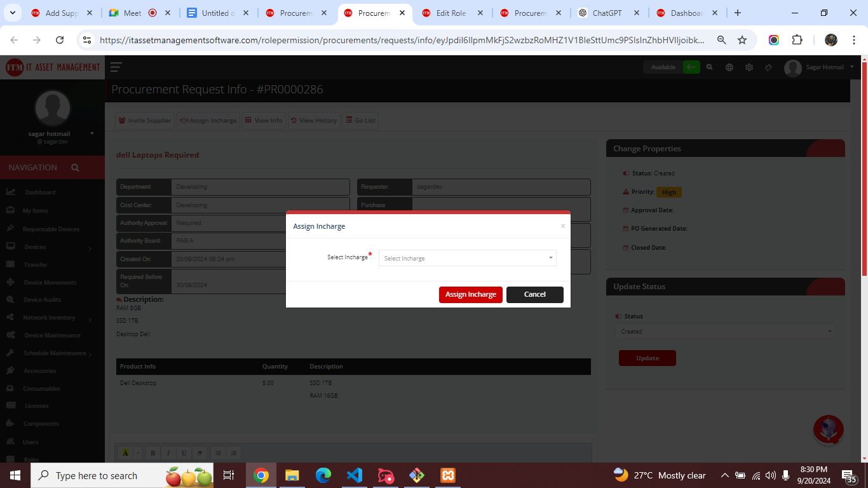The image size is (868, 488).
Task: Click the tag icon next to settings
Action: coord(768,67)
